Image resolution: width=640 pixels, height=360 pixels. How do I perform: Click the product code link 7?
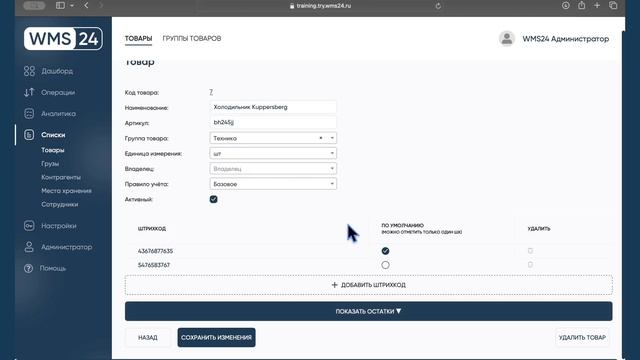[211, 92]
